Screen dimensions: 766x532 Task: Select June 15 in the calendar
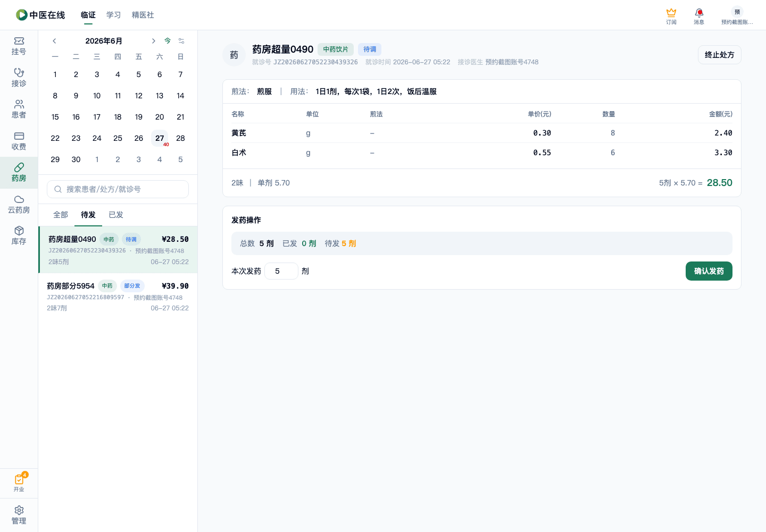pyautogui.click(x=55, y=117)
